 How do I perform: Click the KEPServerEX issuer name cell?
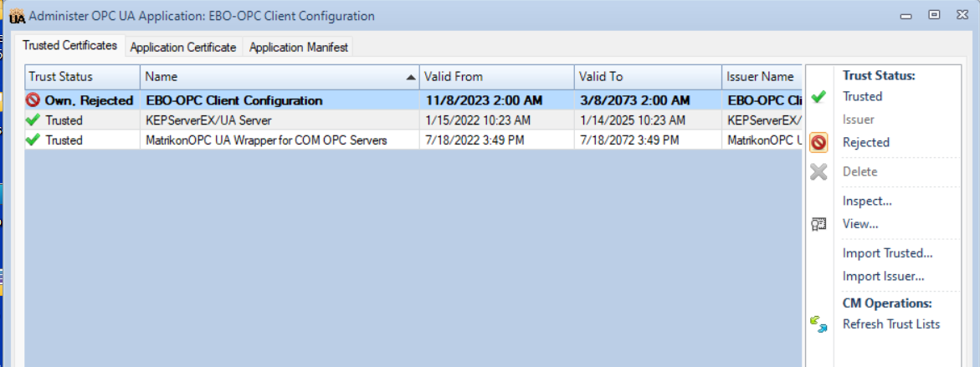762,120
